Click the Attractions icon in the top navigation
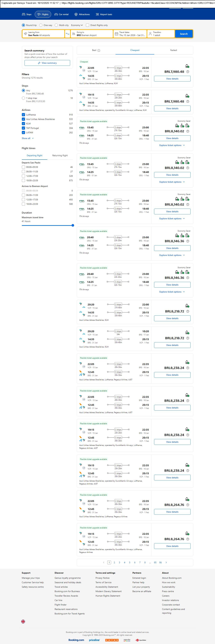Image resolution: width=215 pixels, height=644 pixels. (x=76, y=14)
